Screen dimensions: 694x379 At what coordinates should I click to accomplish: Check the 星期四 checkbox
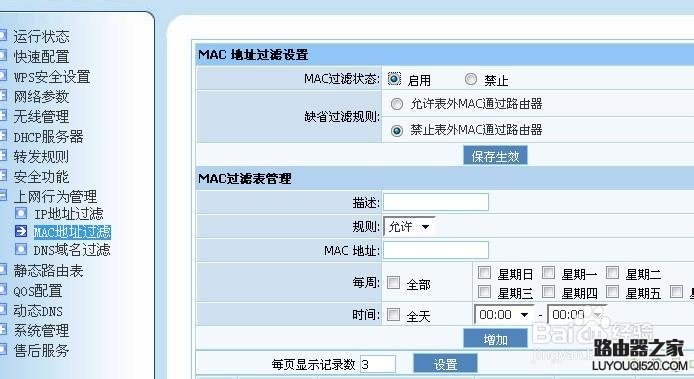[548, 292]
